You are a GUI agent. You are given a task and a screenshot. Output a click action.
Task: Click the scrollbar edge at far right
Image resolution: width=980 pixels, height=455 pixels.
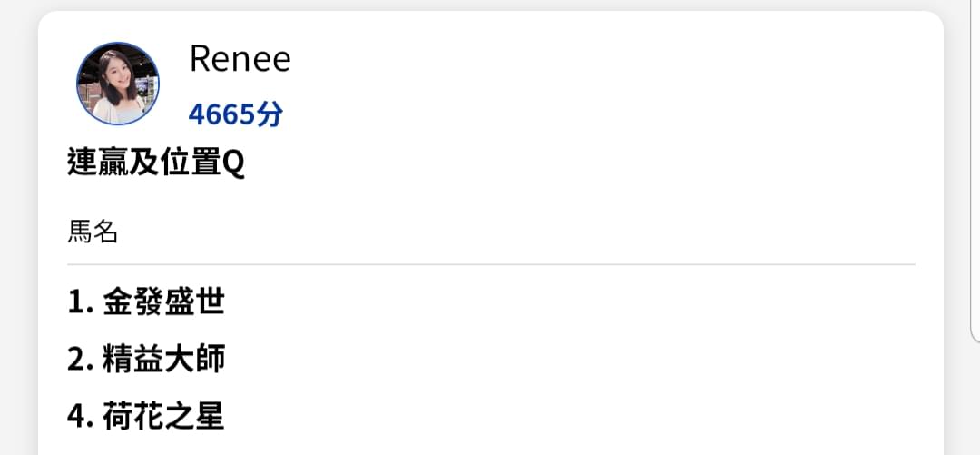point(975,169)
